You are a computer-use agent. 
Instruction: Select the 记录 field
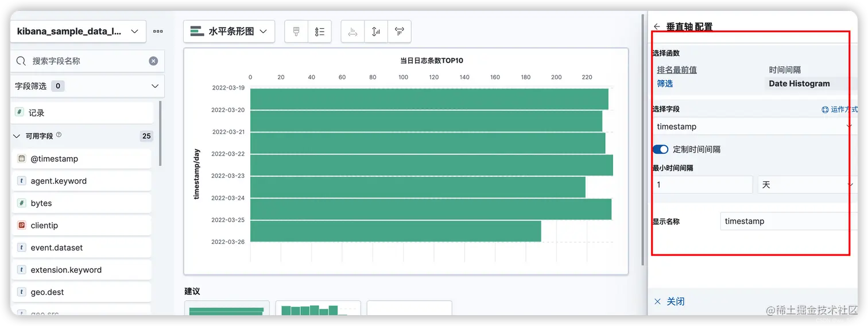coord(82,112)
